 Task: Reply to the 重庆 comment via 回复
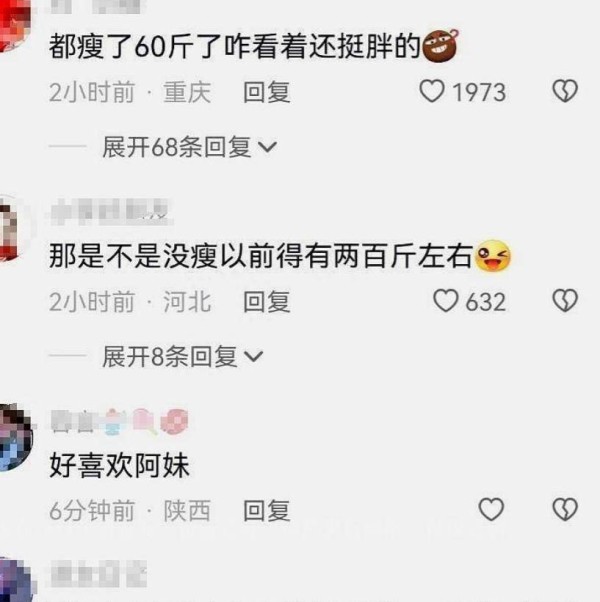point(267,92)
